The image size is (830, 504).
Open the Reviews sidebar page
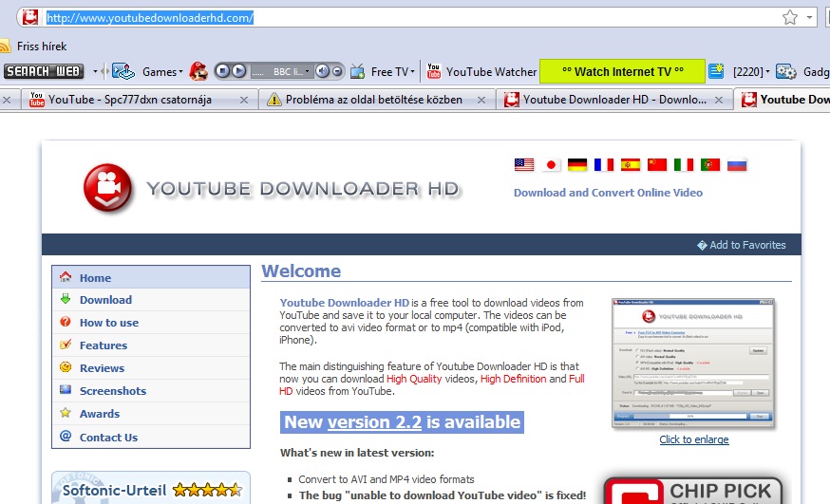pos(151,367)
